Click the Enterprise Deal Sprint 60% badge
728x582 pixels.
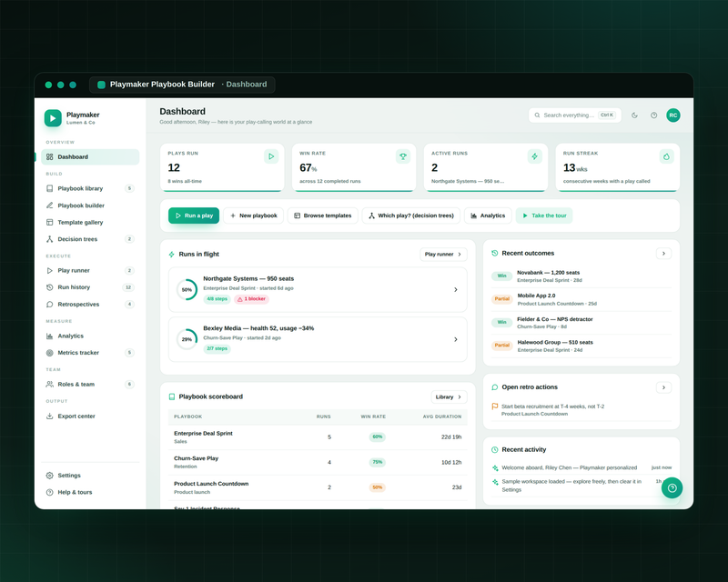[x=377, y=436]
